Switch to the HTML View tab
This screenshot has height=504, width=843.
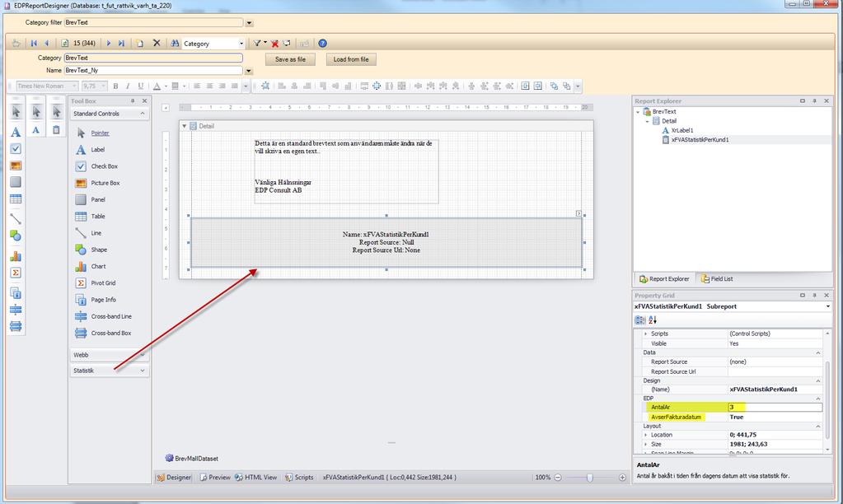[256, 477]
